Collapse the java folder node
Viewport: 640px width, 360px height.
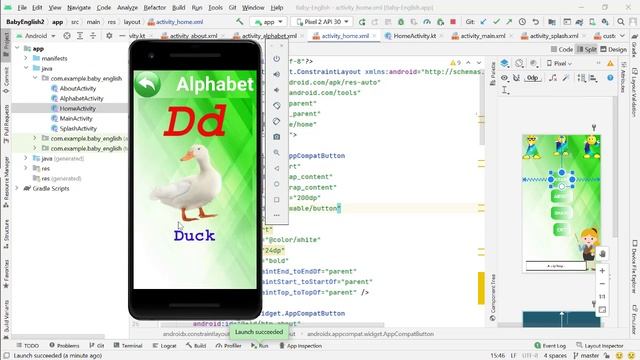click(26, 68)
